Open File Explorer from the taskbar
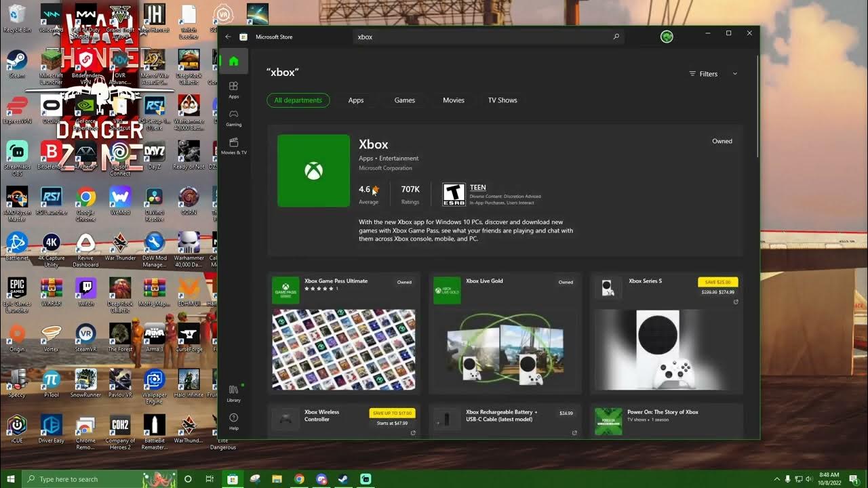Screen dimensions: 868x488 point(277,479)
